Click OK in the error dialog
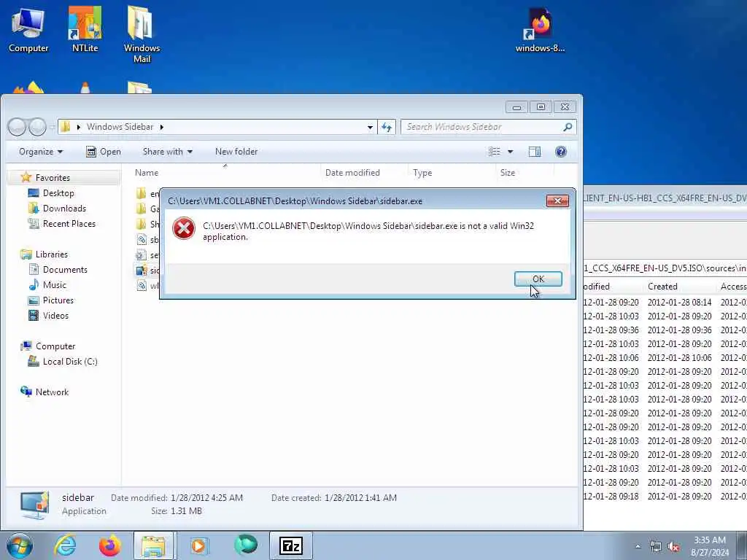This screenshot has width=747, height=560. click(538, 279)
